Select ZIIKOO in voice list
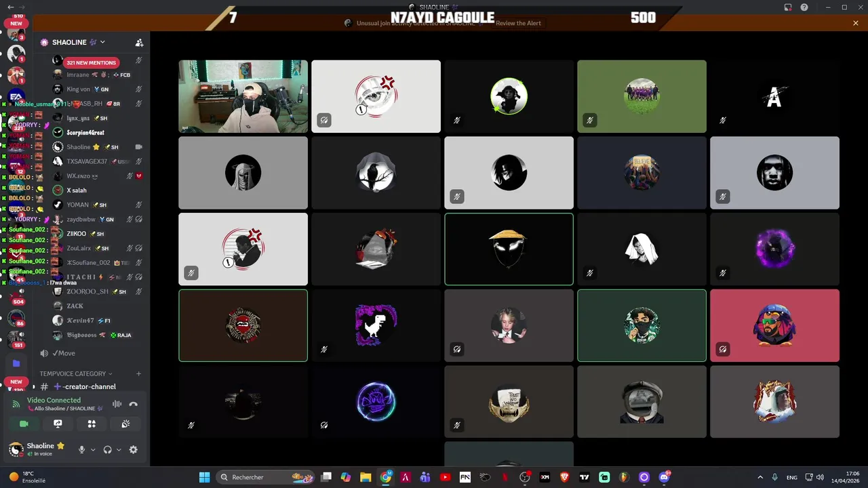 click(97, 234)
